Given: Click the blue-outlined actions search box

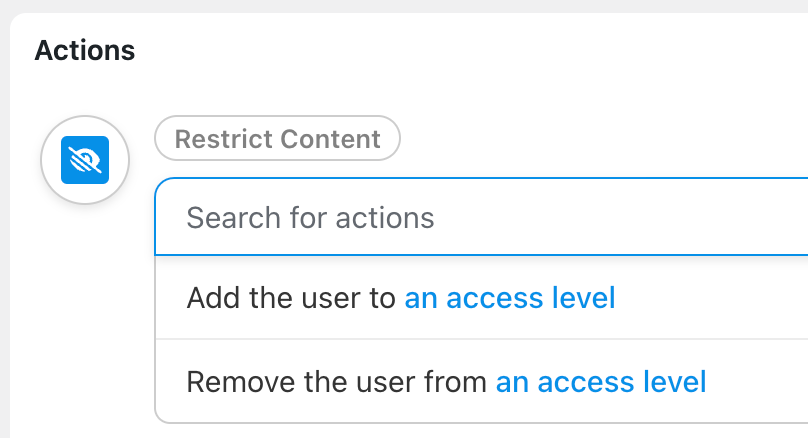Looking at the screenshot, I should coord(481,217).
